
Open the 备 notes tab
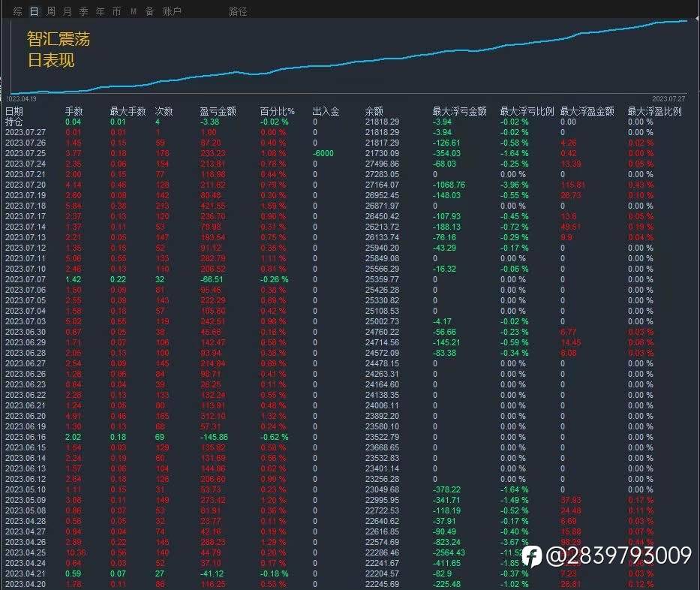[x=150, y=11]
